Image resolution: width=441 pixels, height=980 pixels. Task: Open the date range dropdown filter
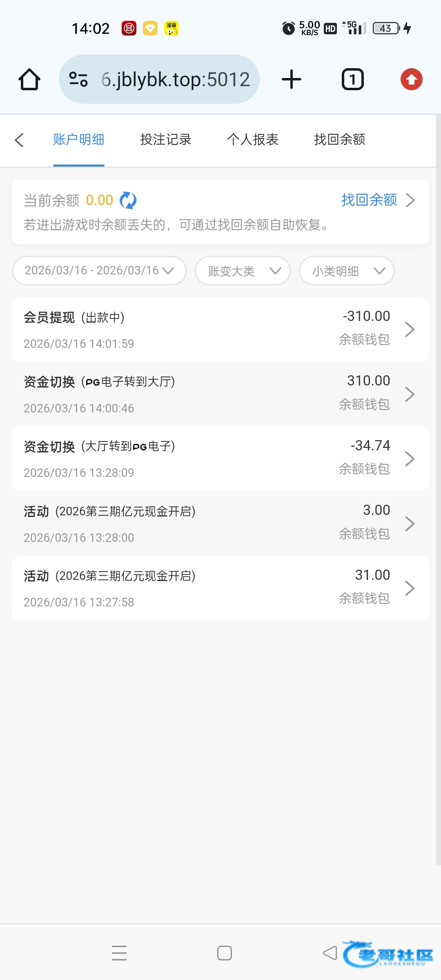pyautogui.click(x=99, y=271)
